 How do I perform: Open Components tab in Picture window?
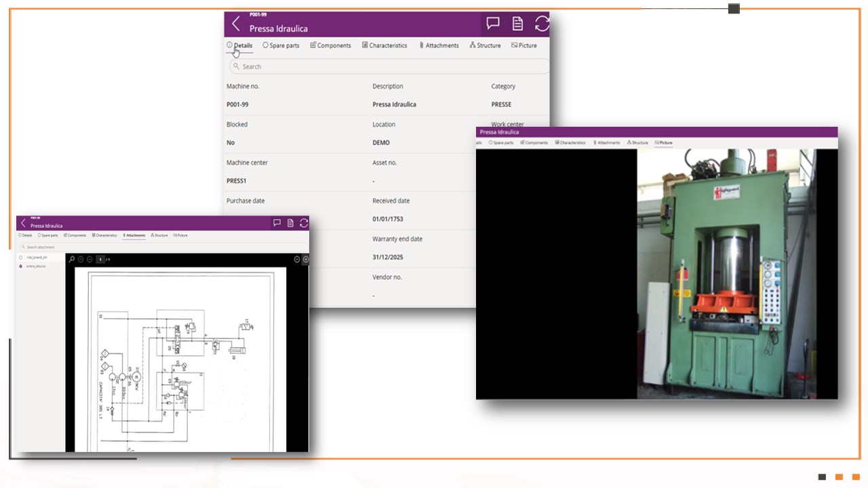point(534,143)
